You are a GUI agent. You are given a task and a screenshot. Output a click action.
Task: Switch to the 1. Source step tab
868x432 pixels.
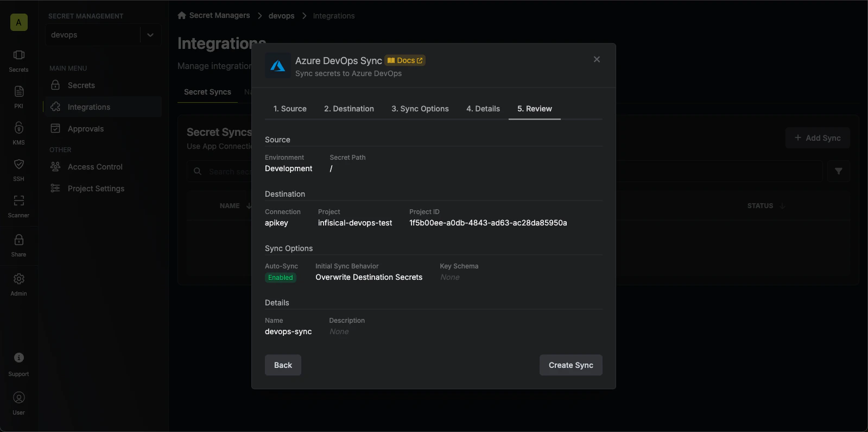click(290, 109)
